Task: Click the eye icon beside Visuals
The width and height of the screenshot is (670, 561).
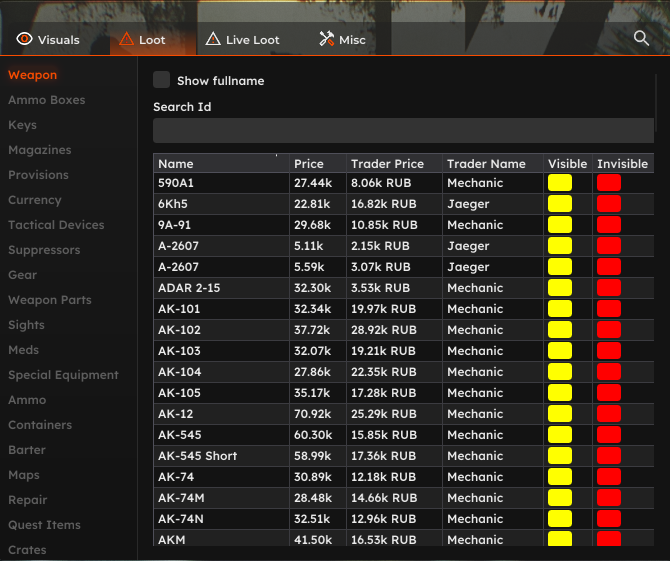Action: click(24, 39)
